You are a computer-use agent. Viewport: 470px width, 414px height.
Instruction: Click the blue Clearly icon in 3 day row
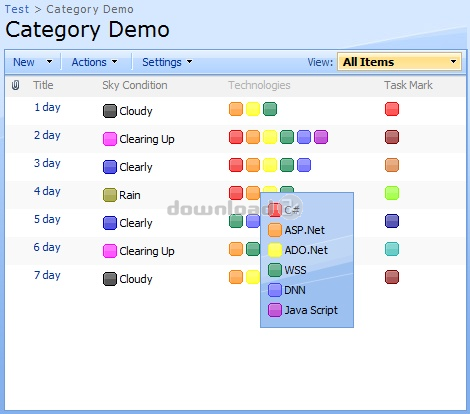coord(110,167)
